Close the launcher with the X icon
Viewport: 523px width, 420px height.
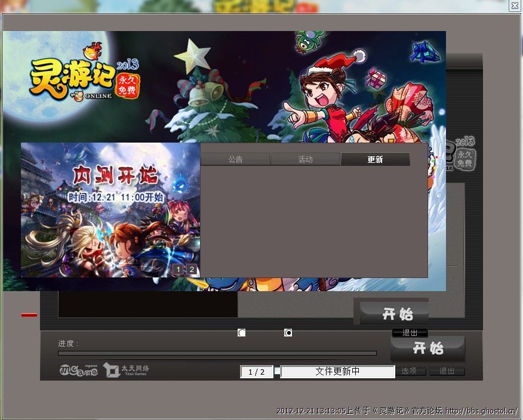(514, 6)
